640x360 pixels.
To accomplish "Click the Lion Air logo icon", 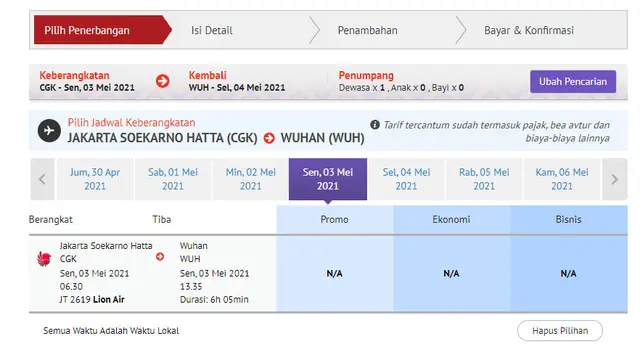I will [x=44, y=259].
